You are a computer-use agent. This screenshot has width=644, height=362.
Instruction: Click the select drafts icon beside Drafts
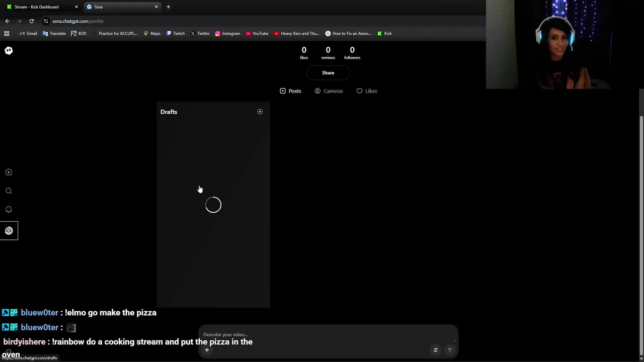tap(260, 112)
